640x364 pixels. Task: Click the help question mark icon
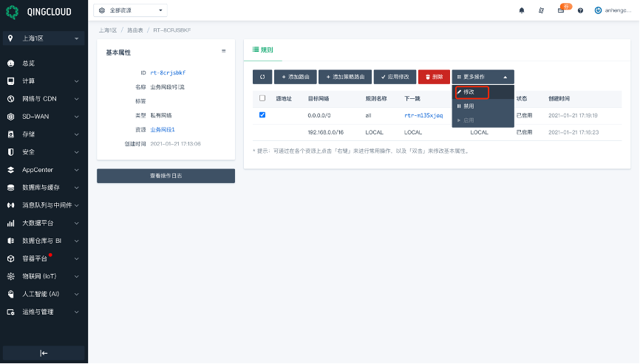580,10
